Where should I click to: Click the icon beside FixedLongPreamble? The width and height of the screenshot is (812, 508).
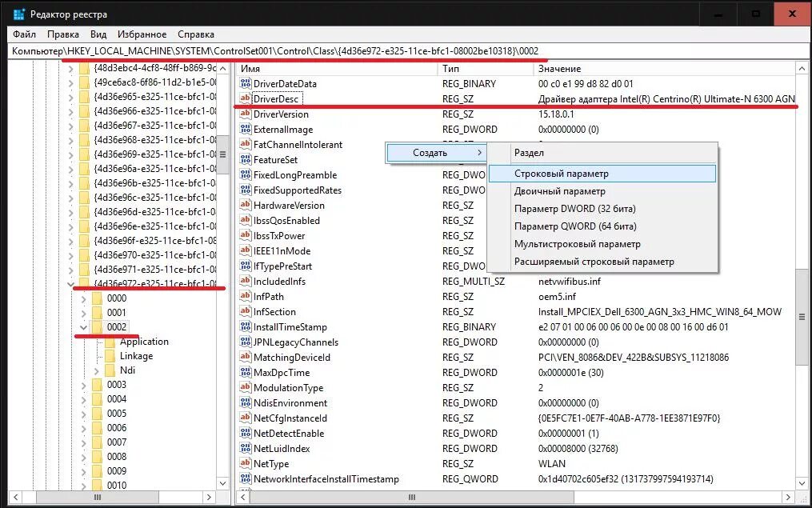246,174
